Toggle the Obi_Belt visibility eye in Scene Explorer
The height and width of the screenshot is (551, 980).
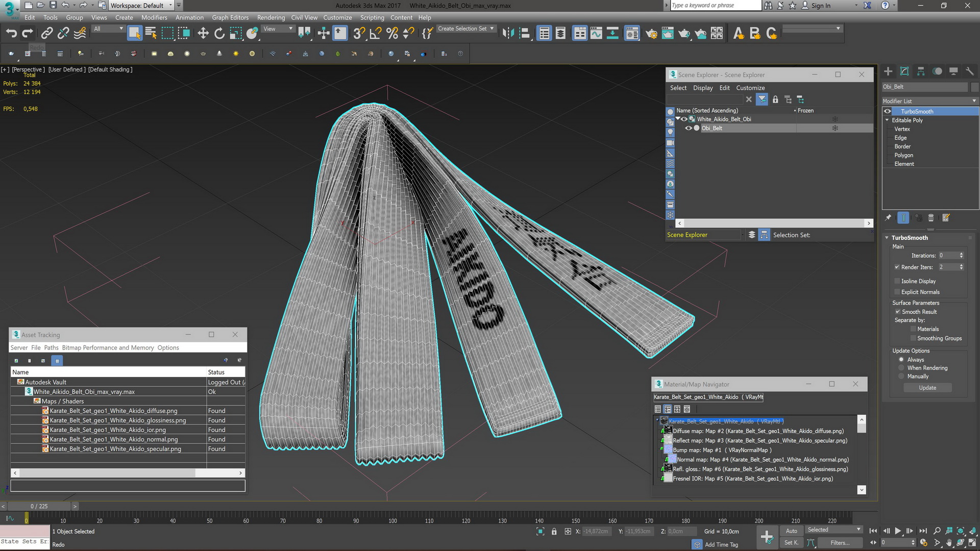click(688, 128)
